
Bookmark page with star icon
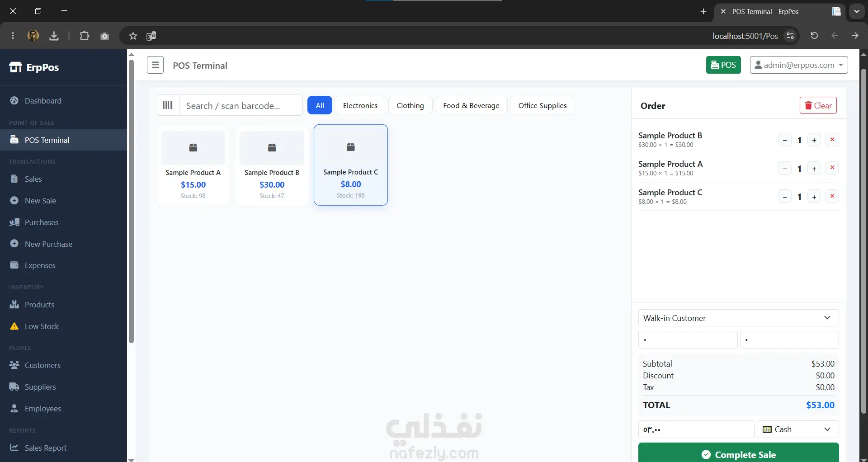[x=133, y=36]
